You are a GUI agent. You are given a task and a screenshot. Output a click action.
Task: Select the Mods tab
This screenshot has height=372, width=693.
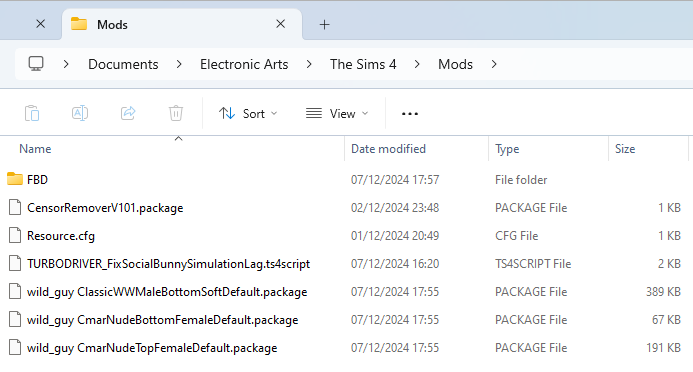[182, 24]
